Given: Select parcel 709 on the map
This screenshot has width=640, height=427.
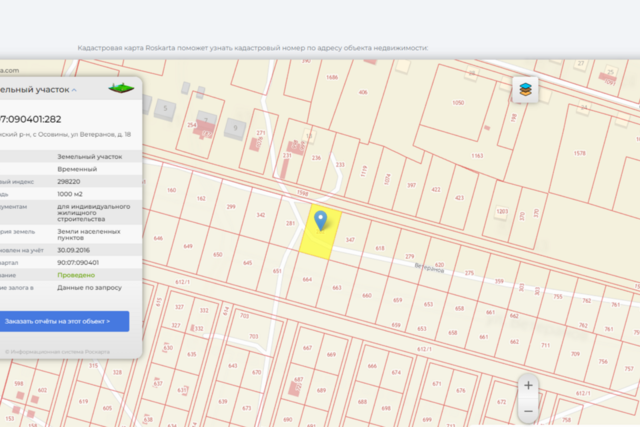Looking at the screenshot, I should pyautogui.click(x=576, y=354).
